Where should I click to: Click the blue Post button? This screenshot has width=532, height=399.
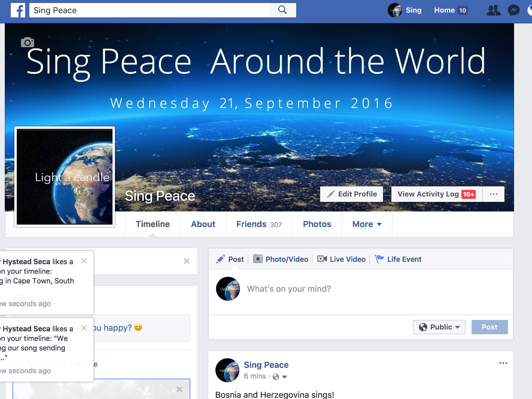coord(490,327)
